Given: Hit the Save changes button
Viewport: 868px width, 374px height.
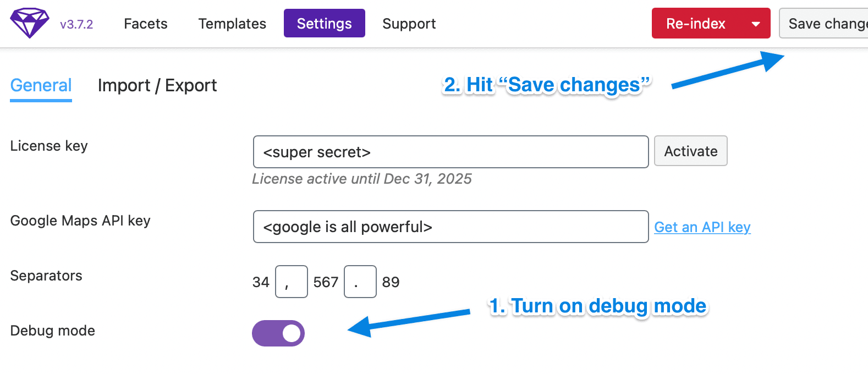Looking at the screenshot, I should (x=823, y=23).
